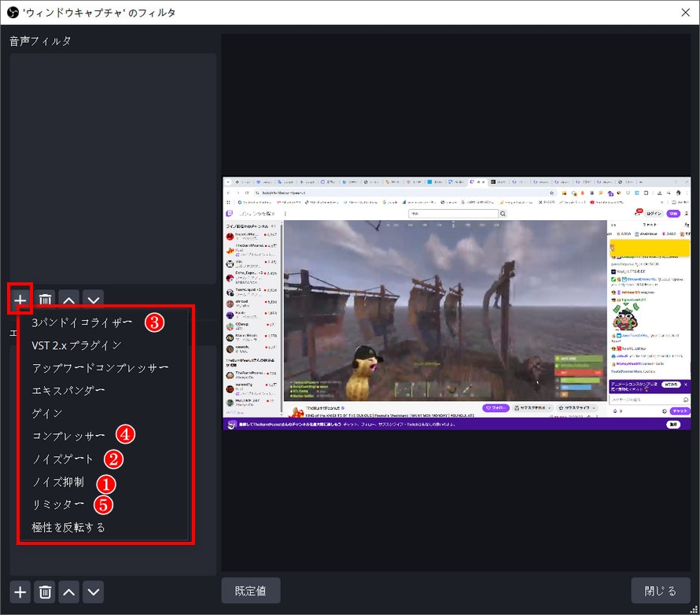Move audio filter down with arrow
This screenshot has width=700, height=615.
click(94, 299)
